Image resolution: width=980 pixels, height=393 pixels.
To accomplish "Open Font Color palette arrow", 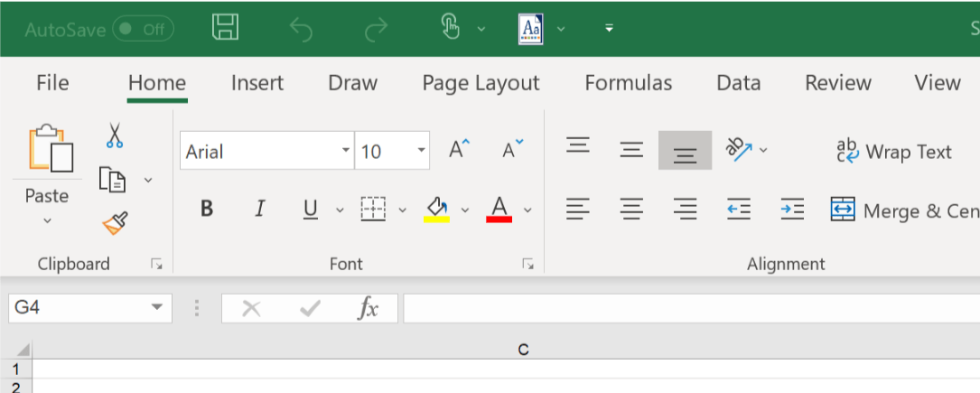I will click(x=528, y=210).
